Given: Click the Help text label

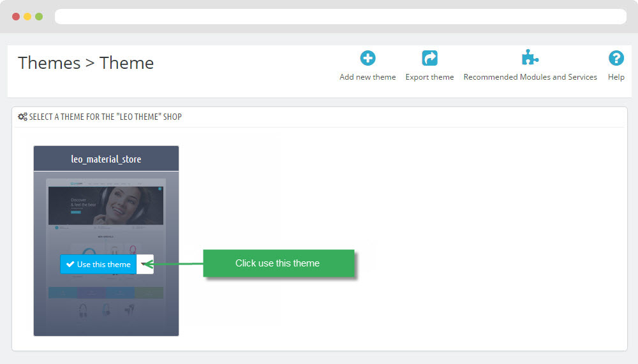Looking at the screenshot, I should pyautogui.click(x=616, y=77).
